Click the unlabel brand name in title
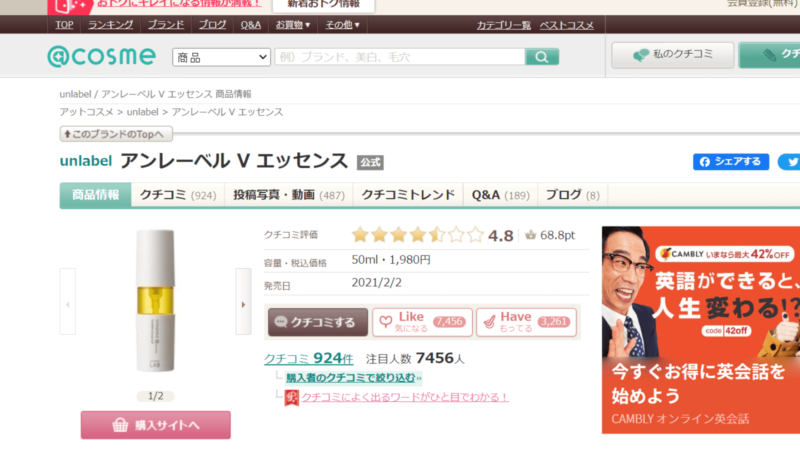 [86, 161]
